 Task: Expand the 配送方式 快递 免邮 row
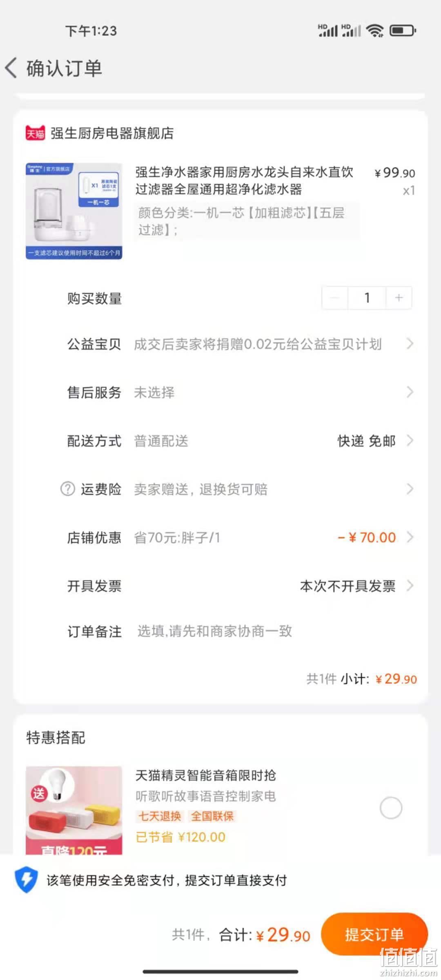pyautogui.click(x=241, y=441)
